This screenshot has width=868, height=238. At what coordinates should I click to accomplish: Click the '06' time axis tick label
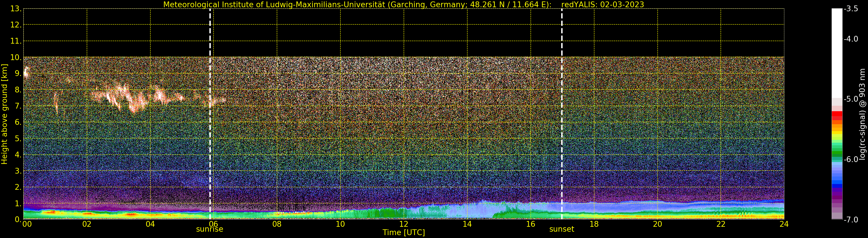pos(214,224)
